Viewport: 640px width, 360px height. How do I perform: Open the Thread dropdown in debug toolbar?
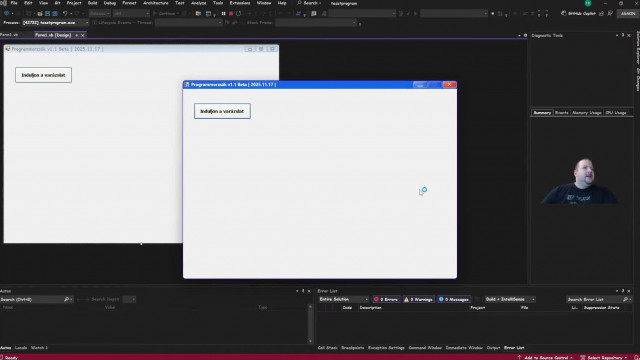[189, 23]
